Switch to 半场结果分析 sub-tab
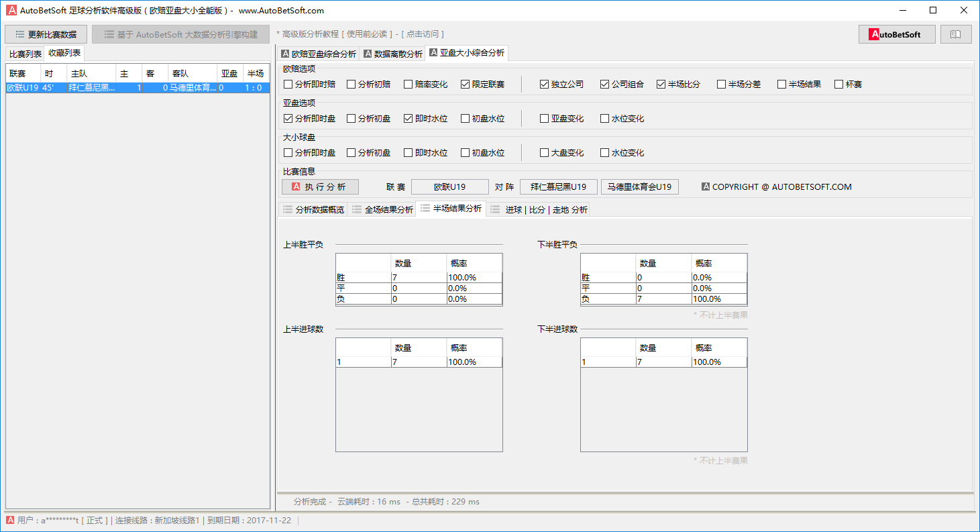This screenshot has width=980, height=532. (x=451, y=209)
